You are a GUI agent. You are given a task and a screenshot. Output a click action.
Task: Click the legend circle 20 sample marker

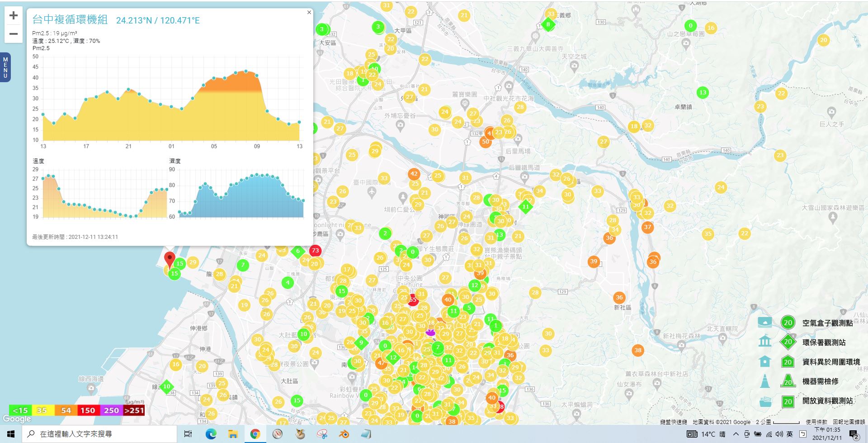(x=788, y=322)
